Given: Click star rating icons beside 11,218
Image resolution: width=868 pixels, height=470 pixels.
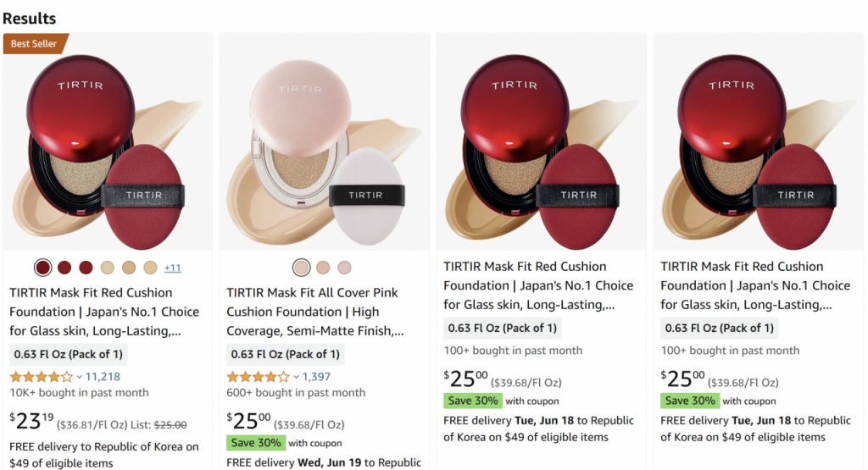Looking at the screenshot, I should click(x=41, y=377).
